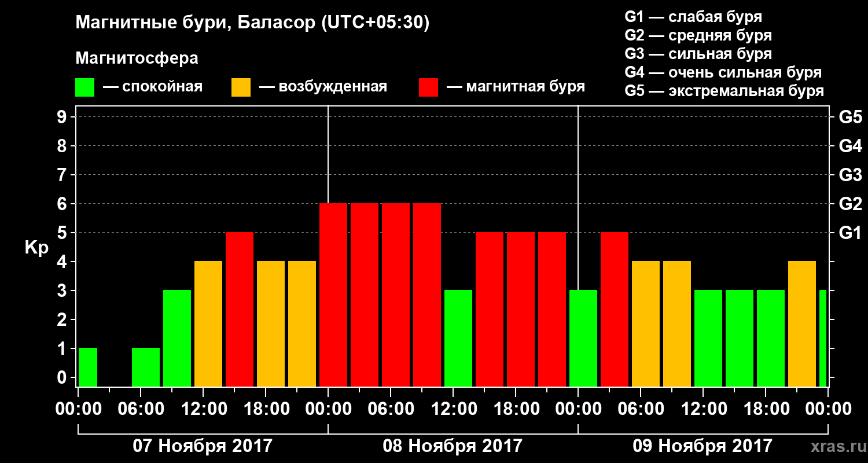The image size is (868, 463).
Task: Click the '— магнитная буря' legend label
Action: pos(516,87)
